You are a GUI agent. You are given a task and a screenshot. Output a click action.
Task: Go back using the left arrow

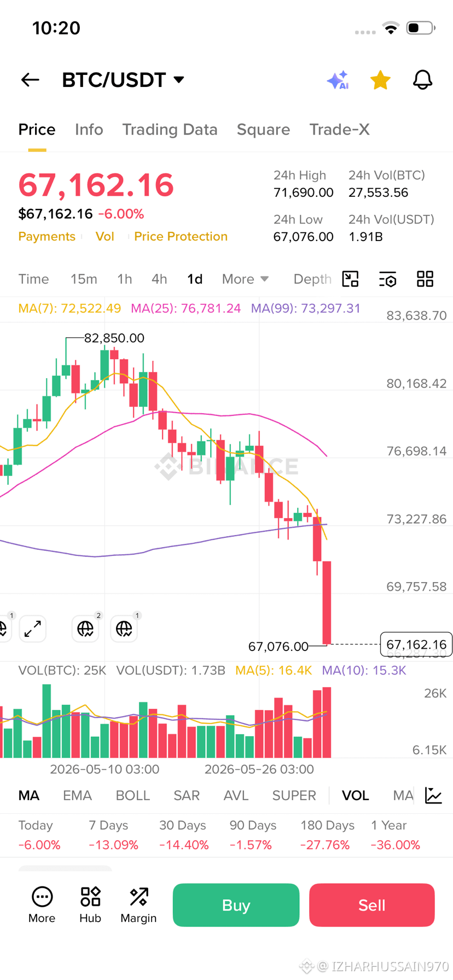pyautogui.click(x=30, y=80)
